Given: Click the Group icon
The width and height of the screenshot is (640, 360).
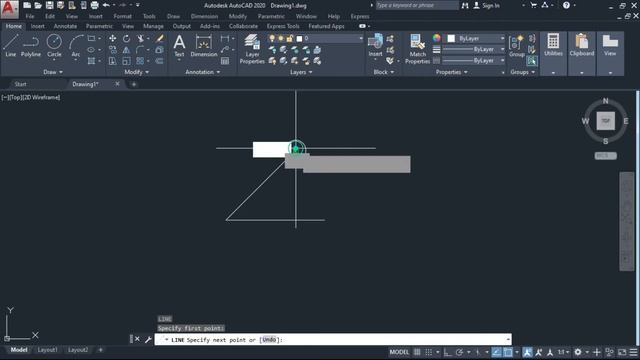Looking at the screenshot, I should (517, 45).
